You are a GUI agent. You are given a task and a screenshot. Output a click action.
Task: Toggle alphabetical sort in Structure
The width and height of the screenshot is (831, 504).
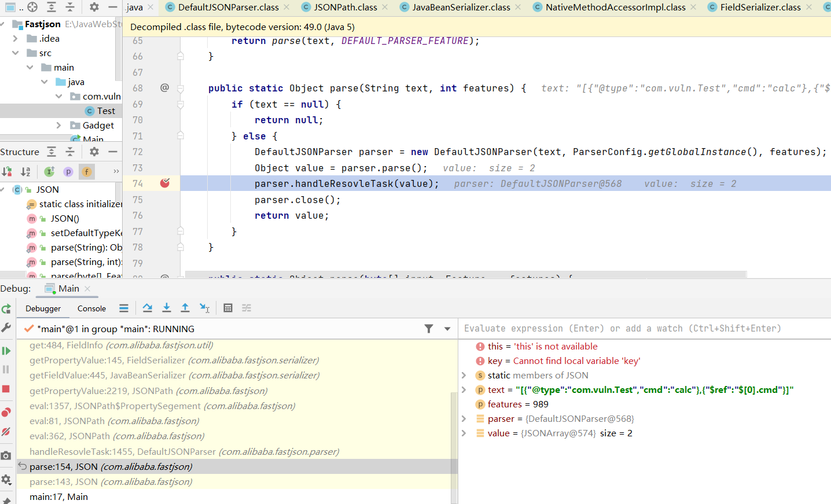point(25,171)
